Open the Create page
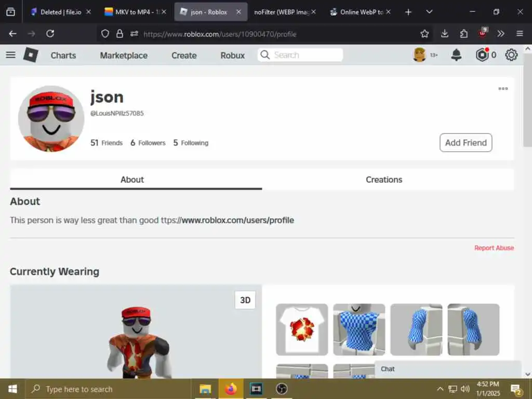Screen dimensions: 532x399 (184, 55)
